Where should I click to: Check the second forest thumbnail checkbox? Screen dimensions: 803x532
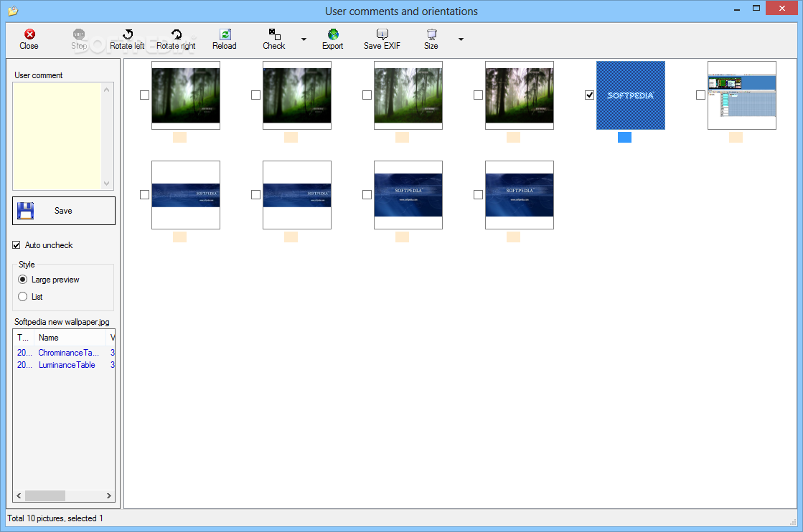255,95
